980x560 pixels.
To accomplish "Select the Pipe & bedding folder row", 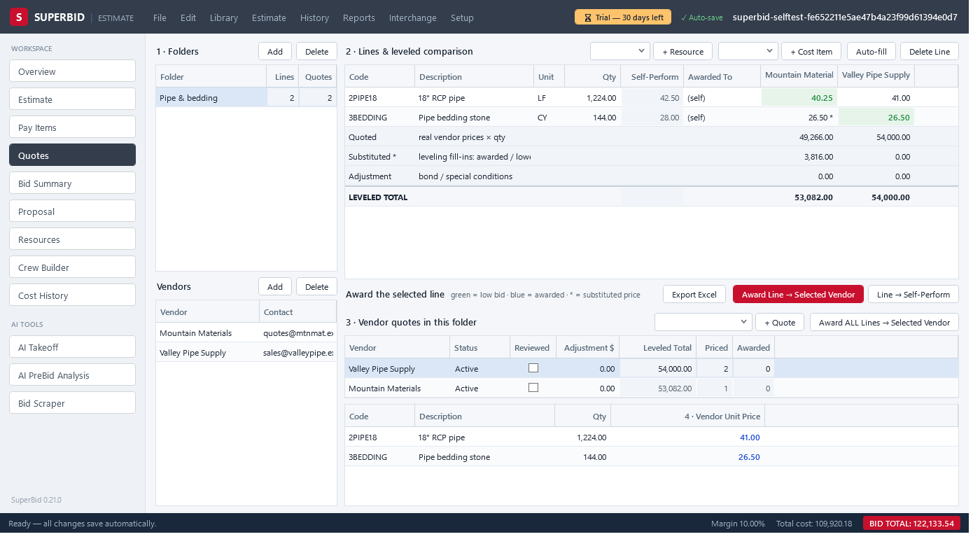I will (246, 98).
